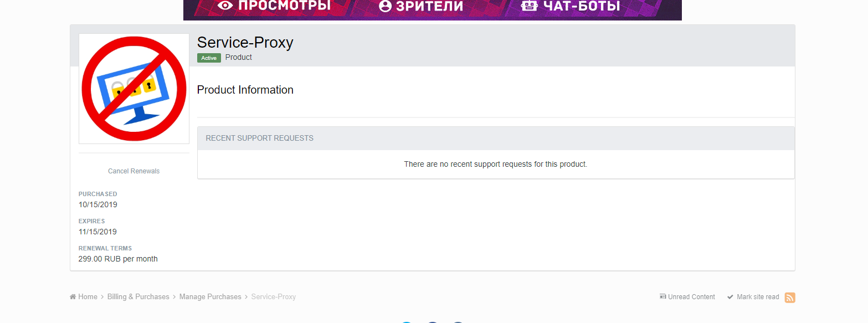
Task: Click the ПРОСМОТРЫ banner text
Action: [284, 6]
